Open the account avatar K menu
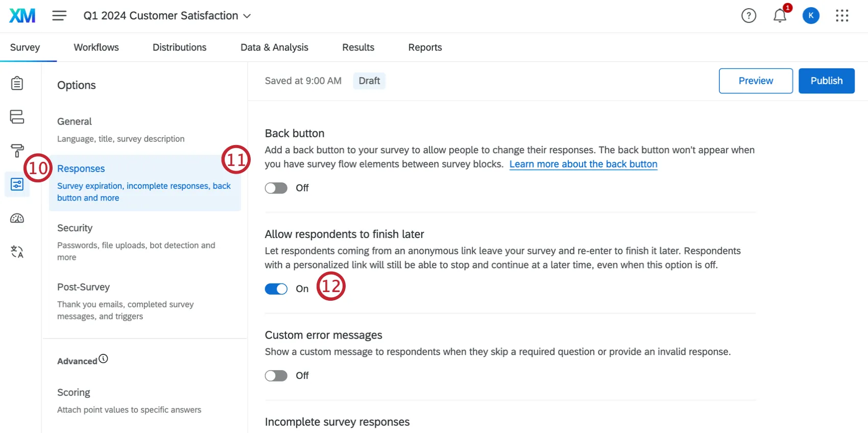 coord(811,16)
